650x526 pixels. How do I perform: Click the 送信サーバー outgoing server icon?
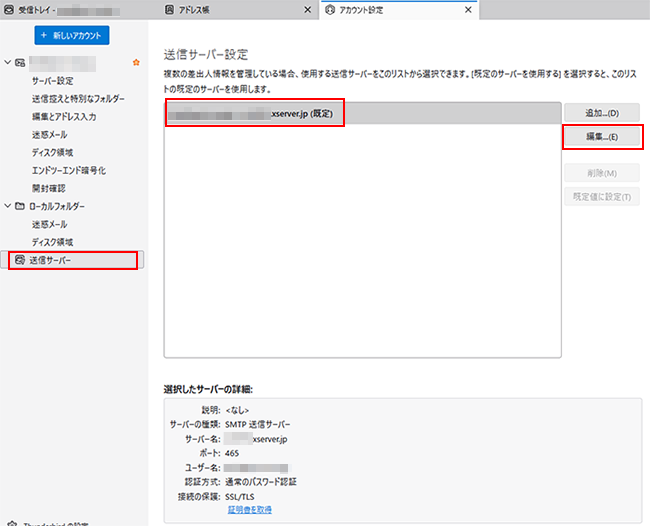coord(20,260)
